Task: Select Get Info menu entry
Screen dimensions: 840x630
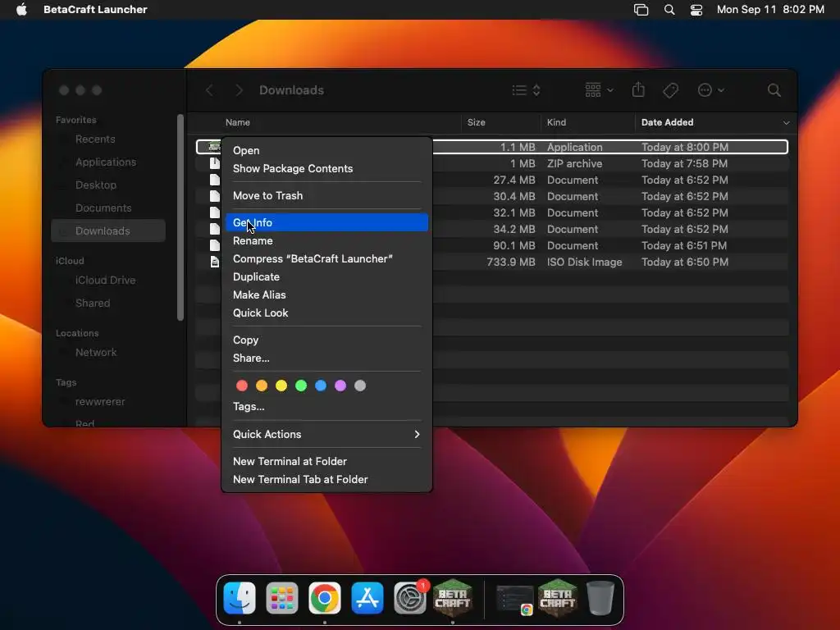Action: coord(326,222)
